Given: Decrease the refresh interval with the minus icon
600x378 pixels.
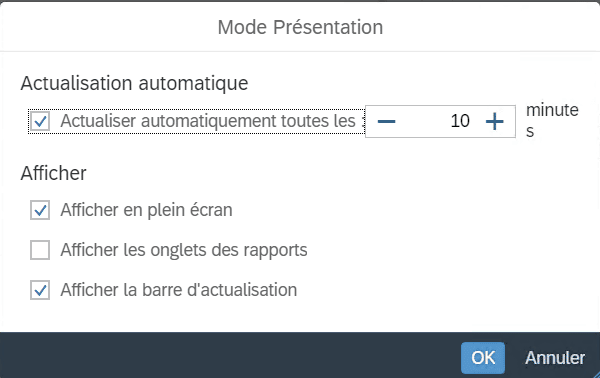Looking at the screenshot, I should 386,122.
